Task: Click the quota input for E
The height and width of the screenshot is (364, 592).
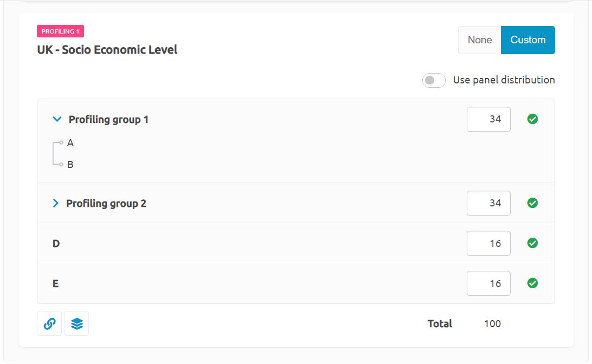Action: [488, 283]
